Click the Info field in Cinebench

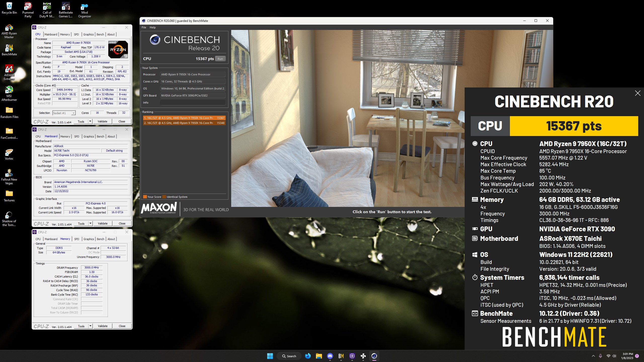pos(193,103)
